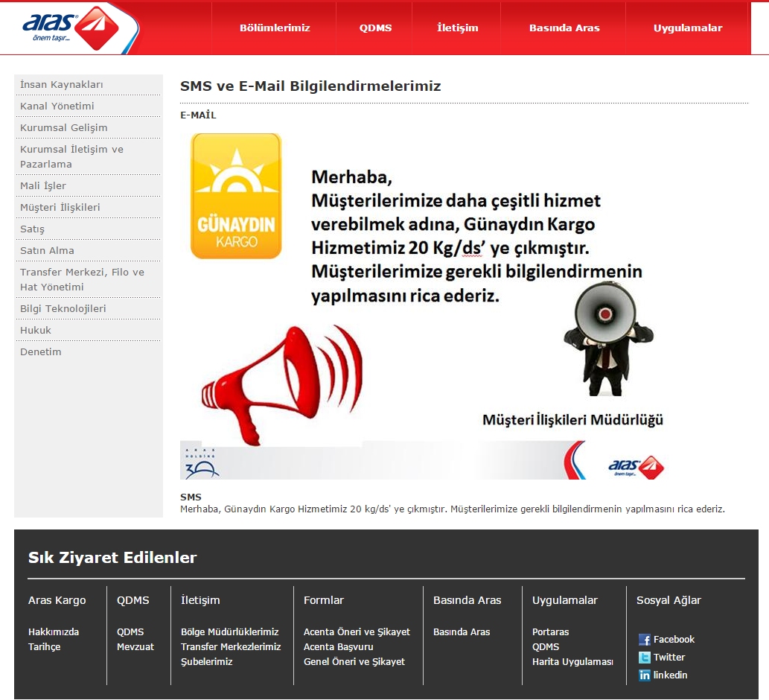The image size is (769, 700).
Task: Open Satış in the sidebar
Action: [x=89, y=229]
